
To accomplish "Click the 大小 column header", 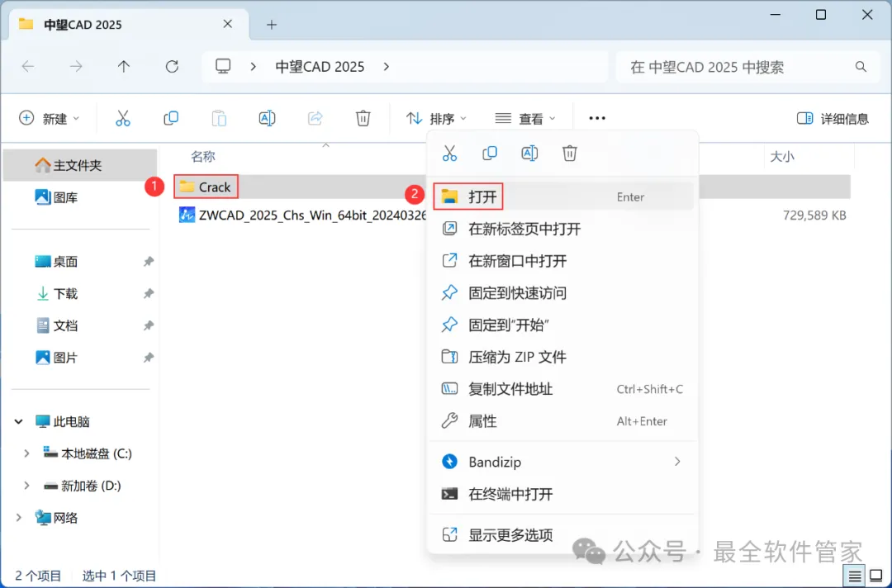I will click(781, 157).
